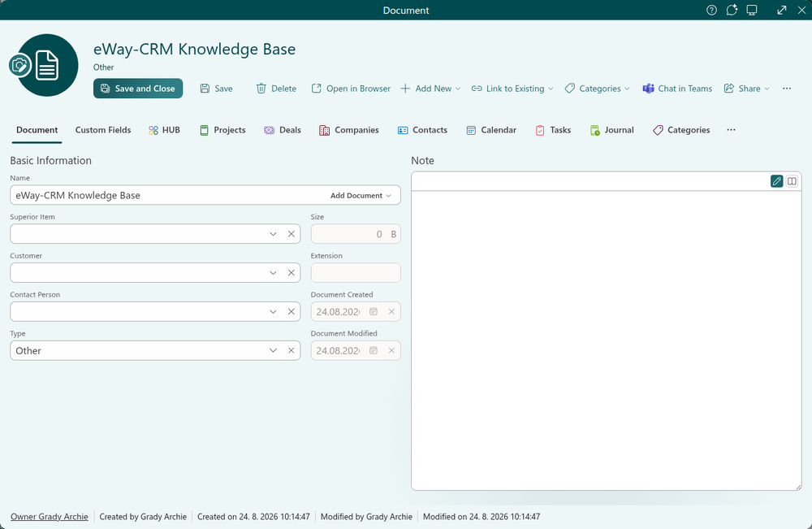
Task: Open the Link to Existing menu
Action: 512,89
